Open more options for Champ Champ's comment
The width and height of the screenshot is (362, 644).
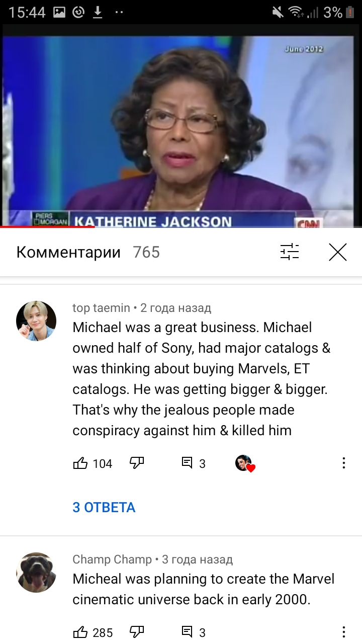pyautogui.click(x=344, y=632)
